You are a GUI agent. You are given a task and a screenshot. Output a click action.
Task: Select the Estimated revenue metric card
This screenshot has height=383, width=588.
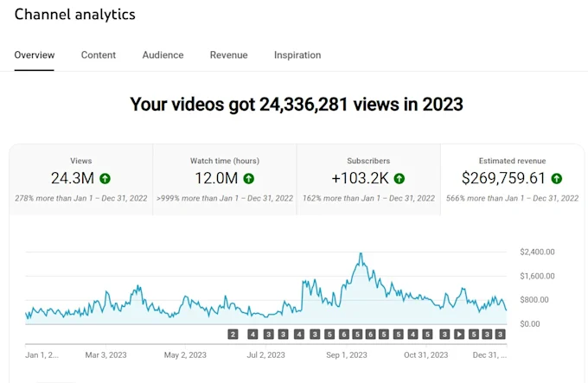click(512, 179)
